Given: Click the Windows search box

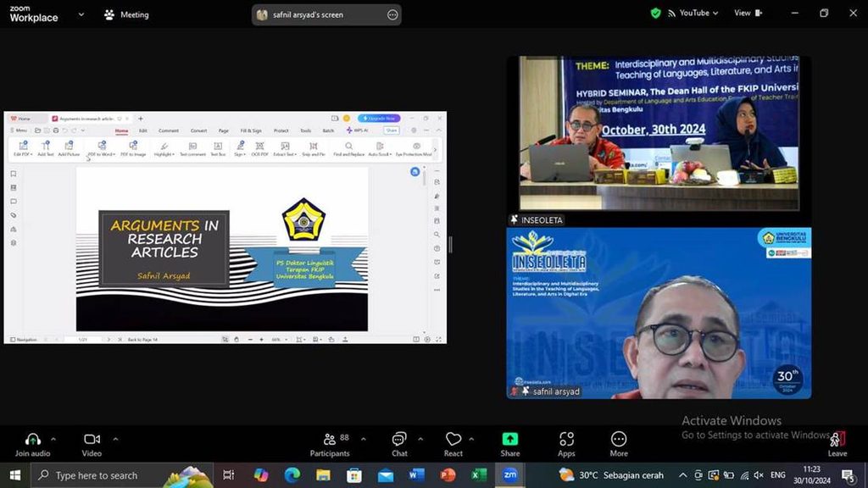Looking at the screenshot, I should (x=122, y=475).
